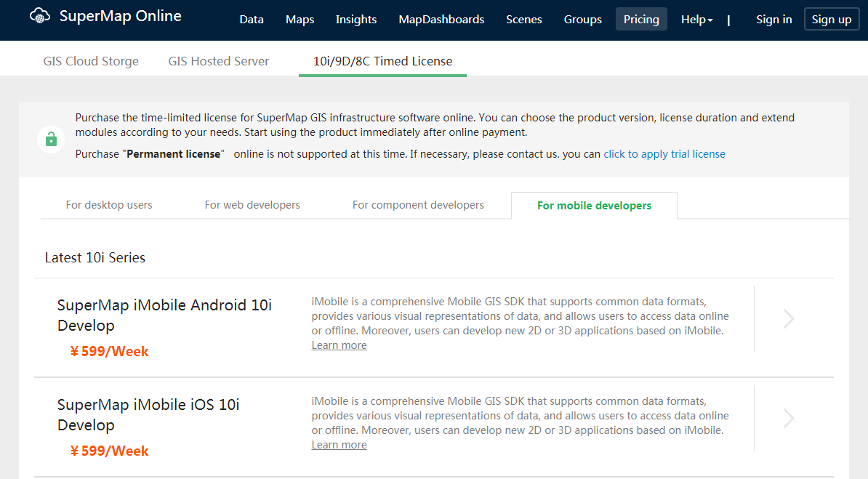Viewport: 868px width, 479px height.
Task: Select the For mobile developers tab
Action: click(594, 206)
